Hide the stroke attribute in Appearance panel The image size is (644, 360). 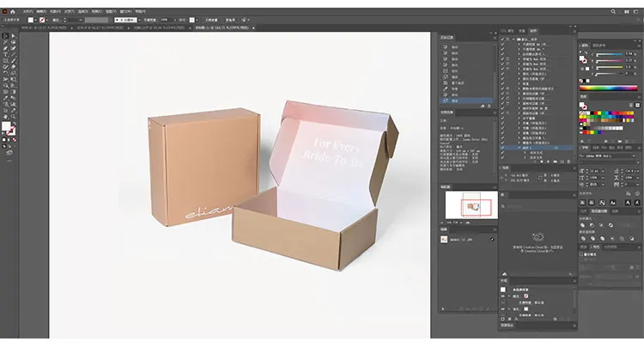point(504,296)
